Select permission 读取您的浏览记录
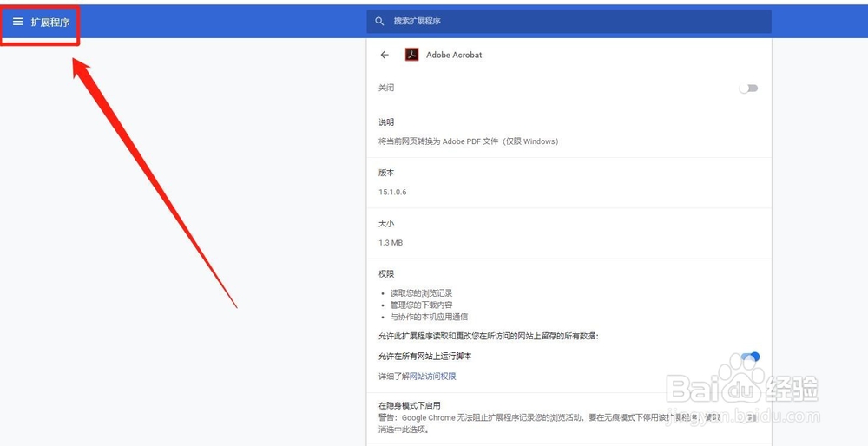Screen dimensions: 868x446 click(x=421, y=292)
